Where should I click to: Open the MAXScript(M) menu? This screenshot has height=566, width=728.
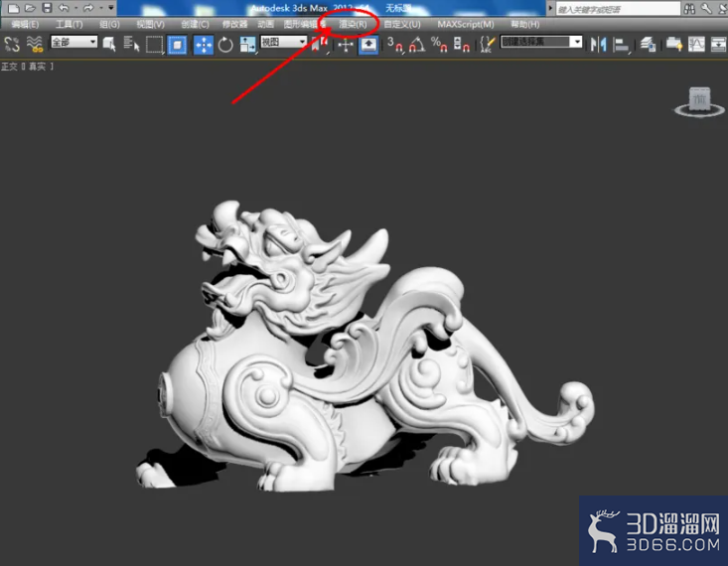(x=466, y=24)
